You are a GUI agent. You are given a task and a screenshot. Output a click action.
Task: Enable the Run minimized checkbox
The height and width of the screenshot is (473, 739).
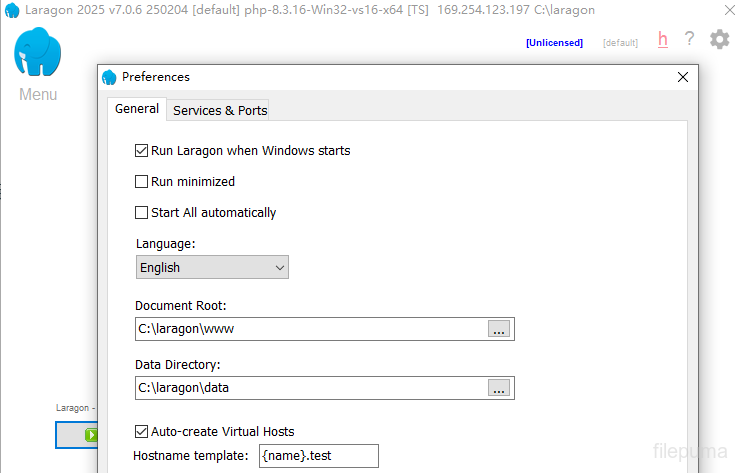(x=141, y=181)
